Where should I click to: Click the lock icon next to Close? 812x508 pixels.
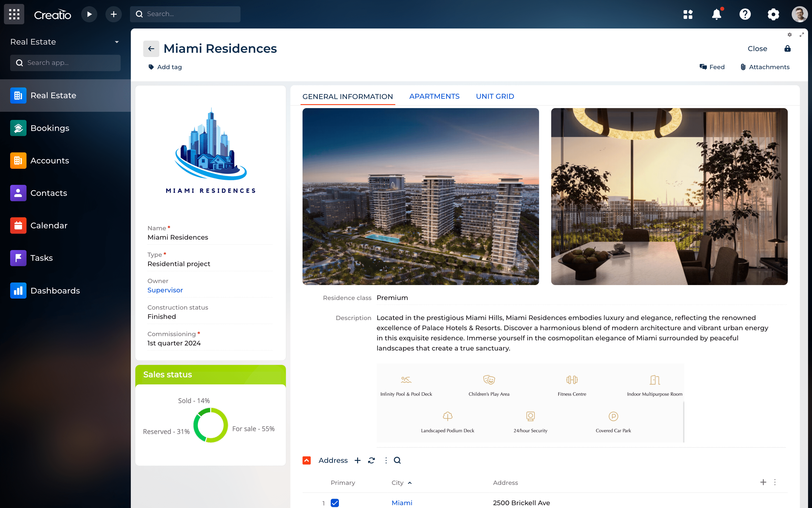pyautogui.click(x=787, y=49)
